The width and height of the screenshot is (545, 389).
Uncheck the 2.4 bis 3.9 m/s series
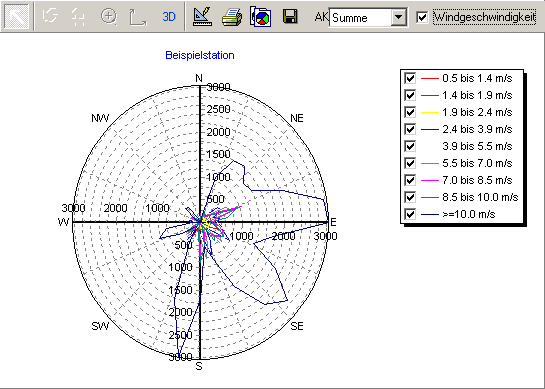(x=410, y=129)
